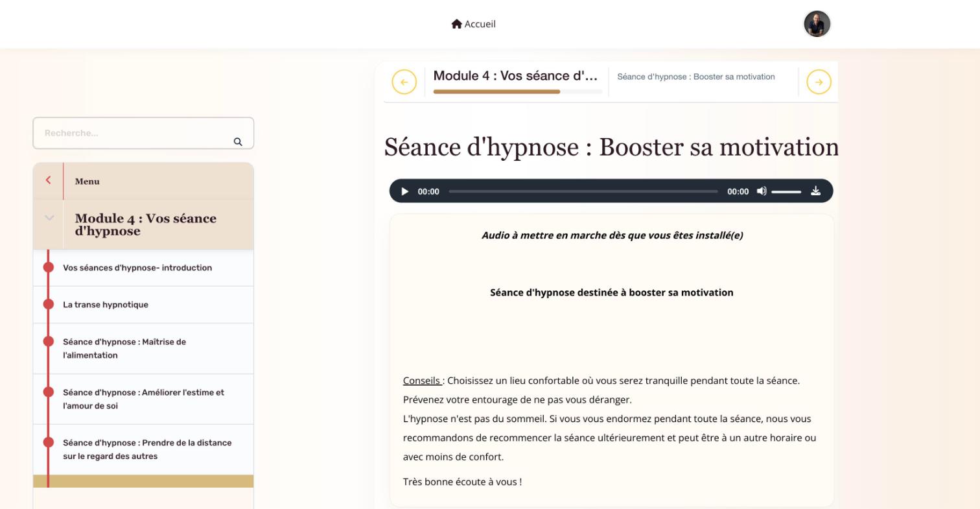
Task: Click in the audio seek bar
Action: (x=583, y=191)
